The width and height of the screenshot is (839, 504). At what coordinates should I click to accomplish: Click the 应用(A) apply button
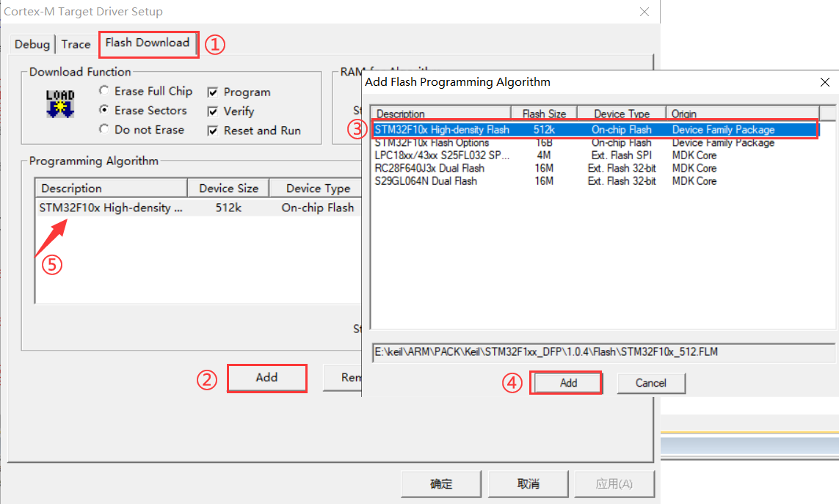[614, 484]
